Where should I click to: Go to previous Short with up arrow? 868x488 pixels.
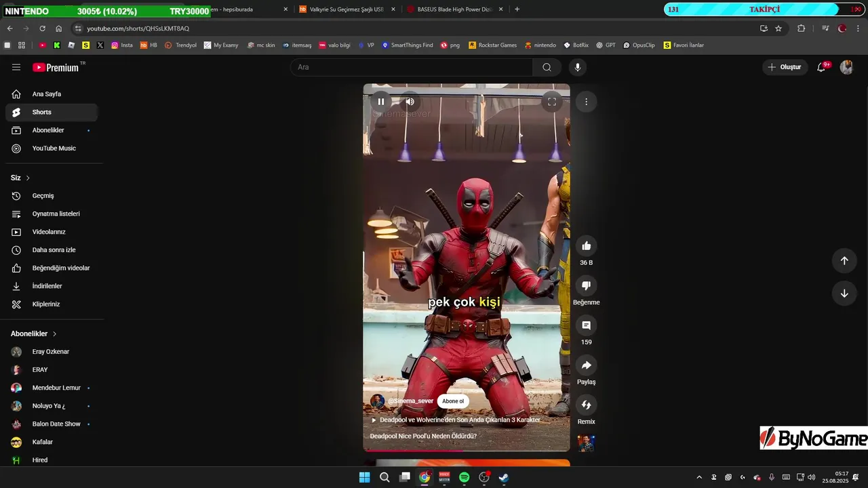(x=844, y=261)
